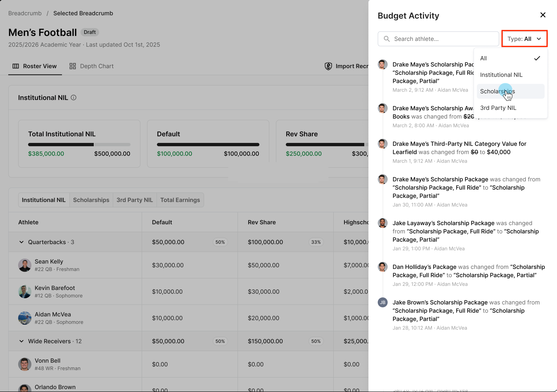This screenshot has width=557, height=392.
Task: Click Dan Holliday's avatar in activity feed
Action: (382, 267)
